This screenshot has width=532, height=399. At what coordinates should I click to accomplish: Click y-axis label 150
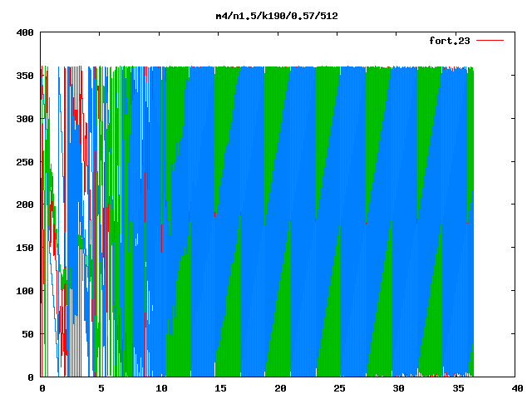(x=25, y=248)
